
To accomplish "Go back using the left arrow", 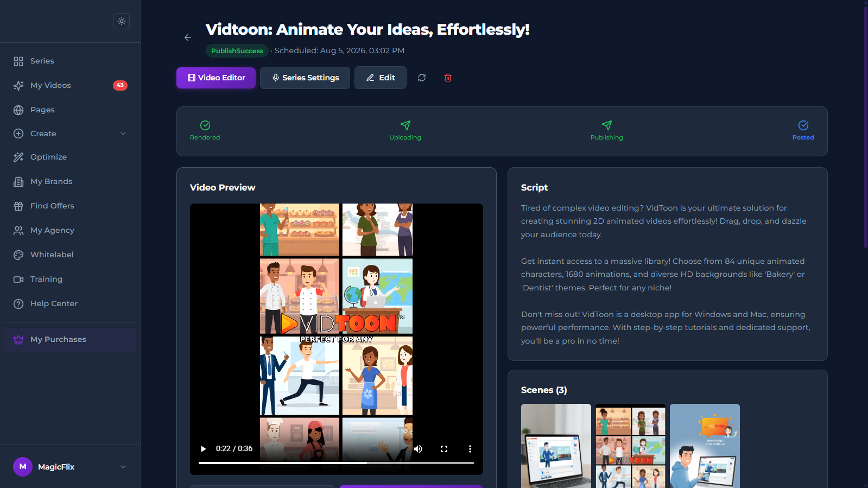I will [188, 37].
